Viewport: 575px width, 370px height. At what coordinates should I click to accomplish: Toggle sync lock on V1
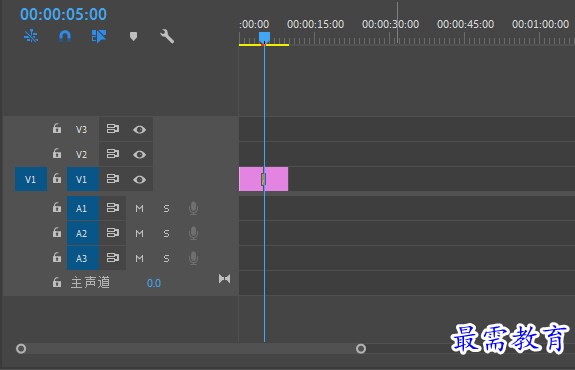coord(113,179)
